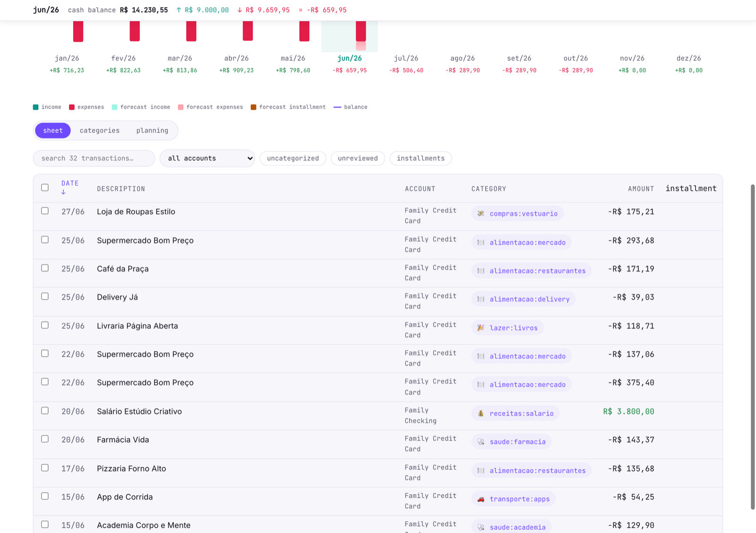This screenshot has height=533, width=756.
Task: Click the receitas:salario money bag icon
Action: (481, 414)
